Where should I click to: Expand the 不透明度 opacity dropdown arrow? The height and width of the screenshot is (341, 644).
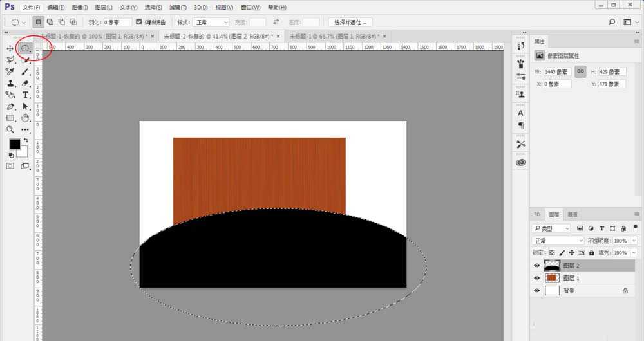pos(634,241)
